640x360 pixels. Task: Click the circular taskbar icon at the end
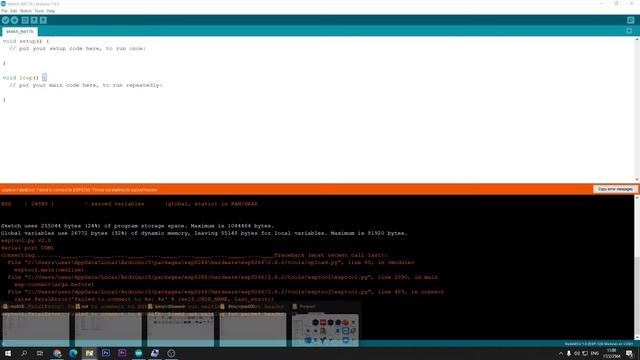point(171,353)
